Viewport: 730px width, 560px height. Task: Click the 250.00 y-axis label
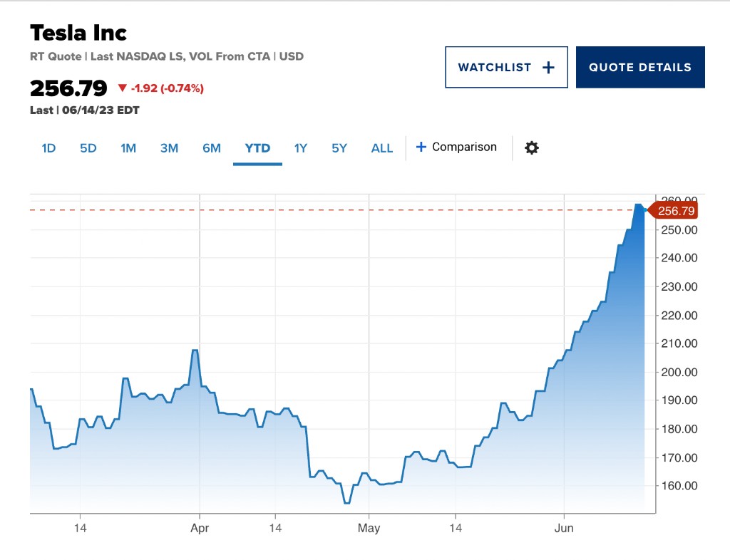[x=679, y=229]
